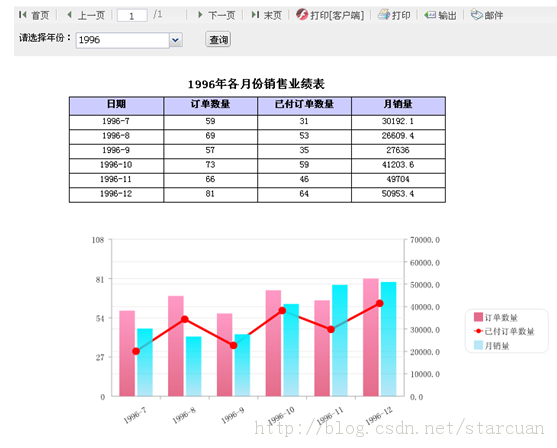Click the client print flash icon
The width and height of the screenshot is (557, 448).
point(302,15)
